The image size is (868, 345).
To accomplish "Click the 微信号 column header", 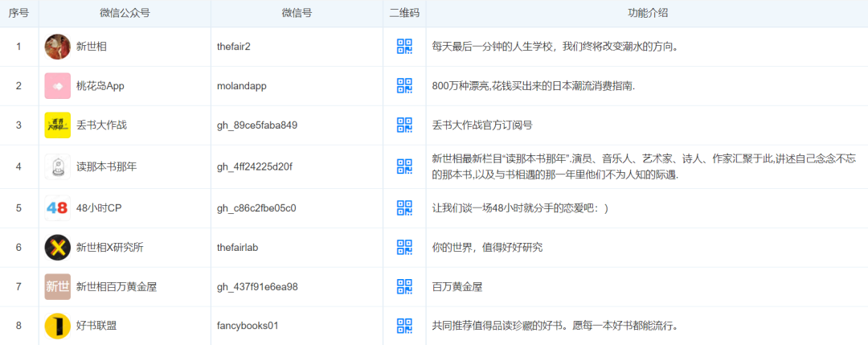I will point(297,13).
